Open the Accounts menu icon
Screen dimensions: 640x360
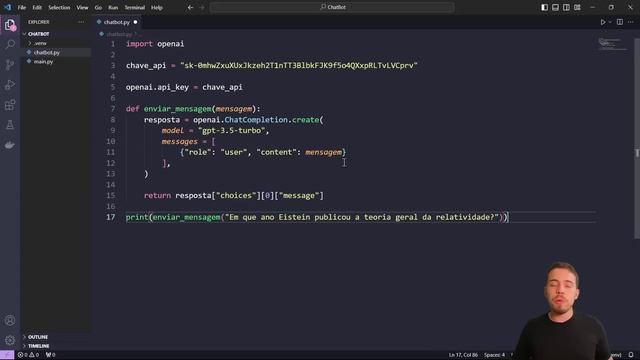coord(10,320)
